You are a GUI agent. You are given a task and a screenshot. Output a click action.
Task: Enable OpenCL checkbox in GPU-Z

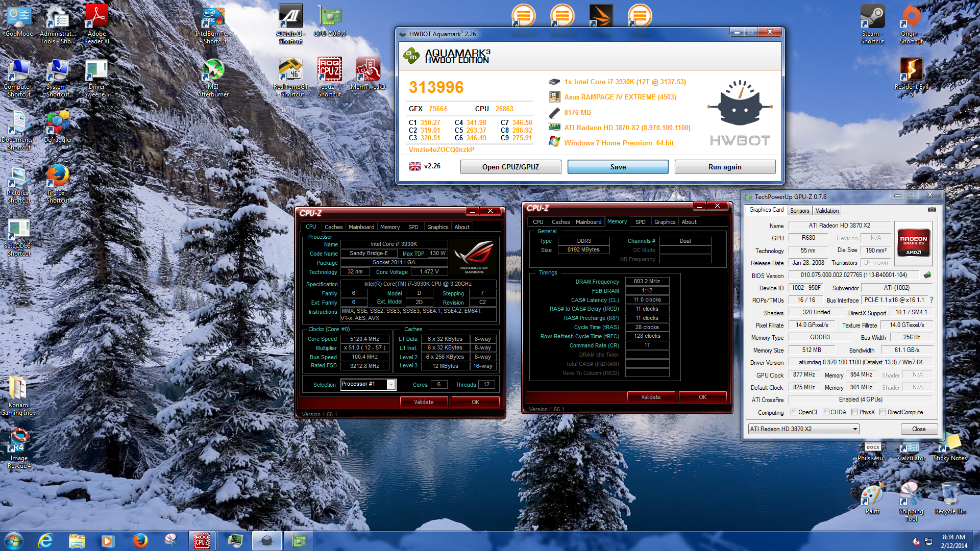click(794, 412)
